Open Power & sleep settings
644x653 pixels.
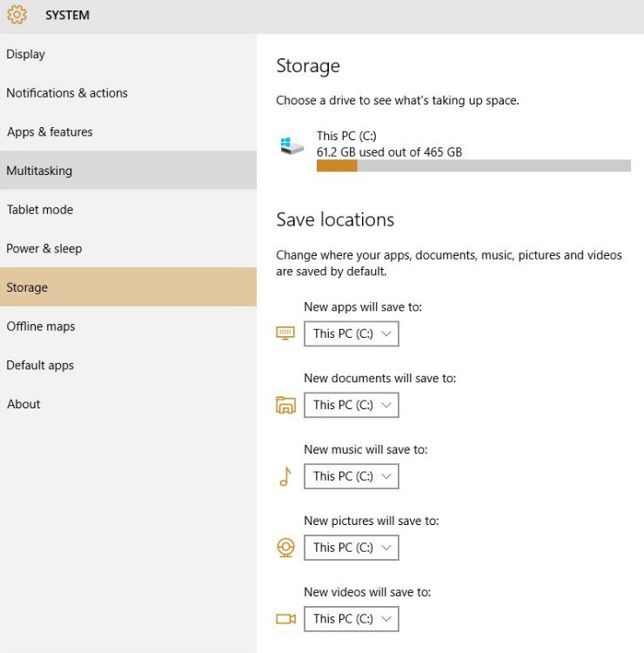pyautogui.click(x=44, y=249)
